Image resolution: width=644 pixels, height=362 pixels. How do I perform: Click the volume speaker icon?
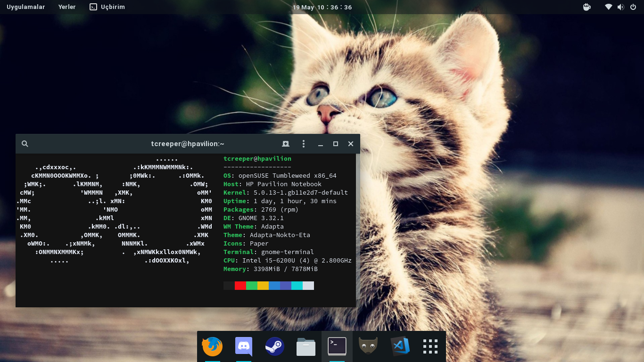pyautogui.click(x=621, y=7)
